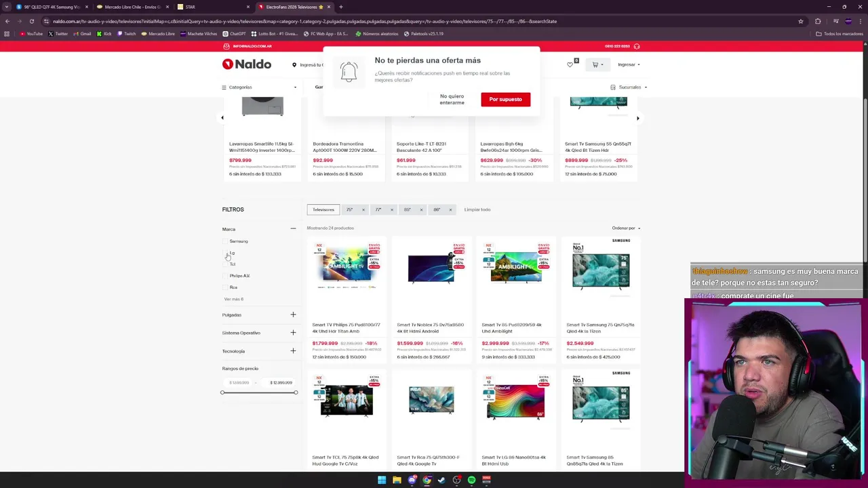The height and width of the screenshot is (488, 868).
Task: Open the Sucursales dropdown
Action: click(x=629, y=87)
